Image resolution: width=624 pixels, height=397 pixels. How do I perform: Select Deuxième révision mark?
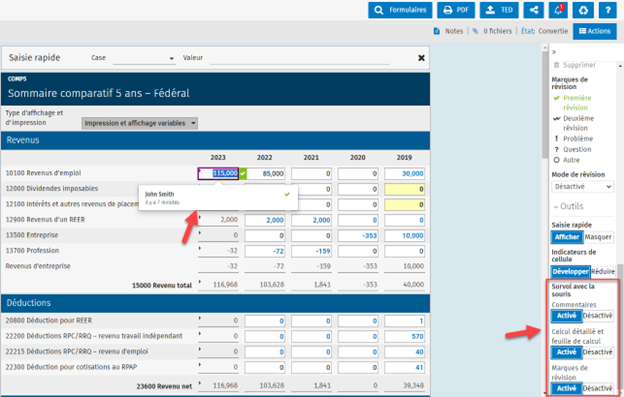573,123
